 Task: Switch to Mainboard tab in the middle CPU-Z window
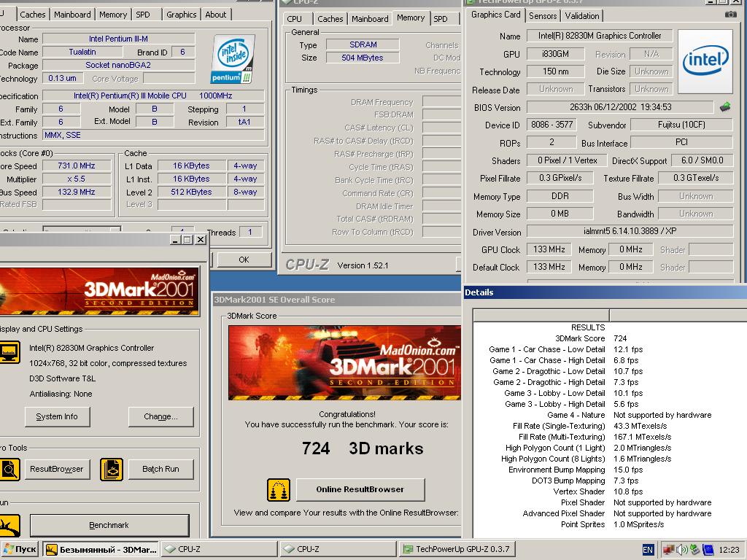click(370, 19)
